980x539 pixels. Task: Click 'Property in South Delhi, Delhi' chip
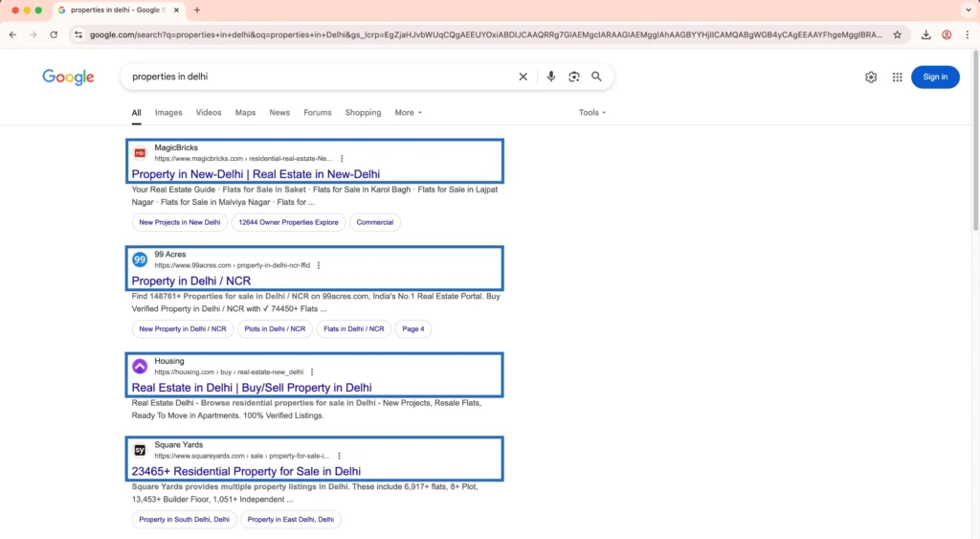click(185, 520)
